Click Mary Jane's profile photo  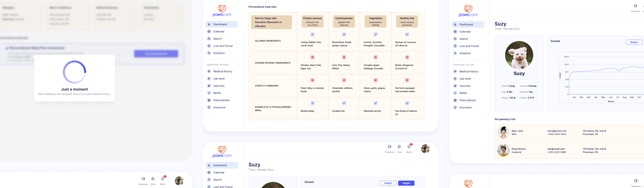(x=503, y=133)
